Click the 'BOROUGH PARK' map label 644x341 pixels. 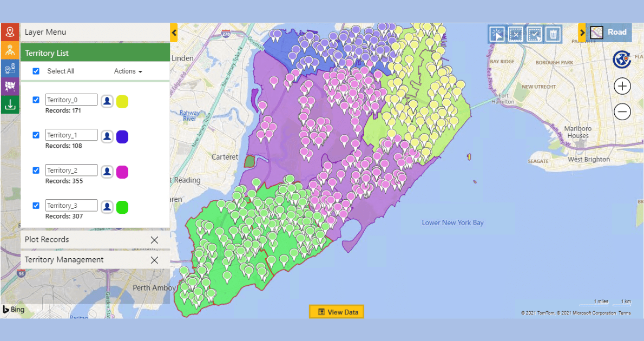pos(554,62)
